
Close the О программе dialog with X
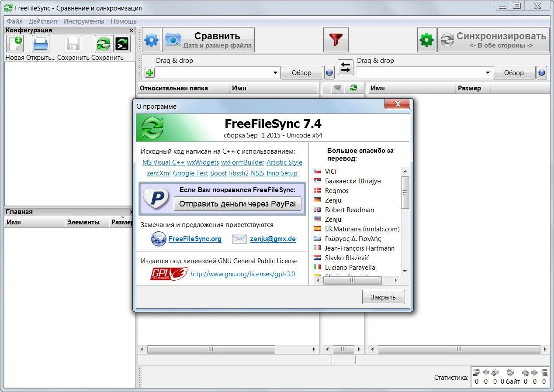click(x=398, y=104)
